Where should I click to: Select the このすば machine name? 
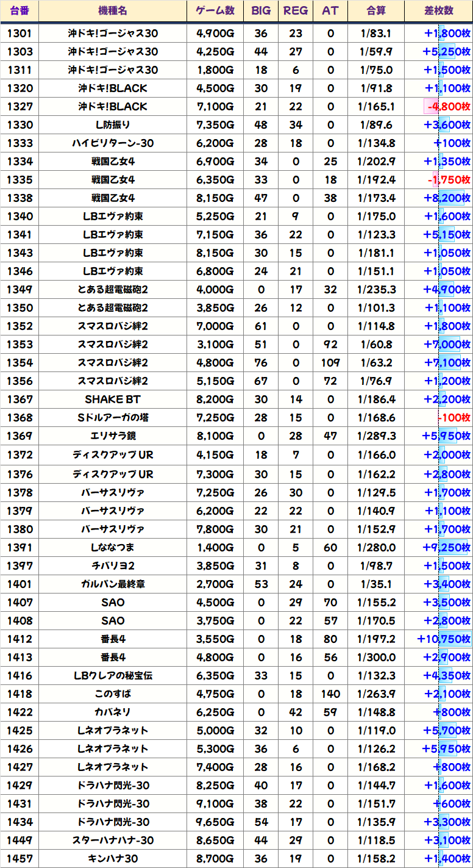pyautogui.click(x=113, y=694)
